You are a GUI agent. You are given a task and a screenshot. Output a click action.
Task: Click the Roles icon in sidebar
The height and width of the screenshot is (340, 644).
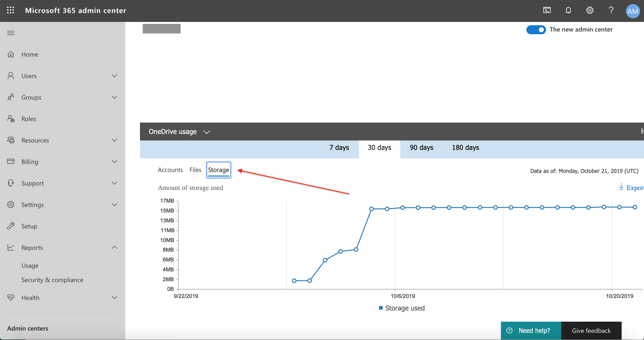pos(11,119)
